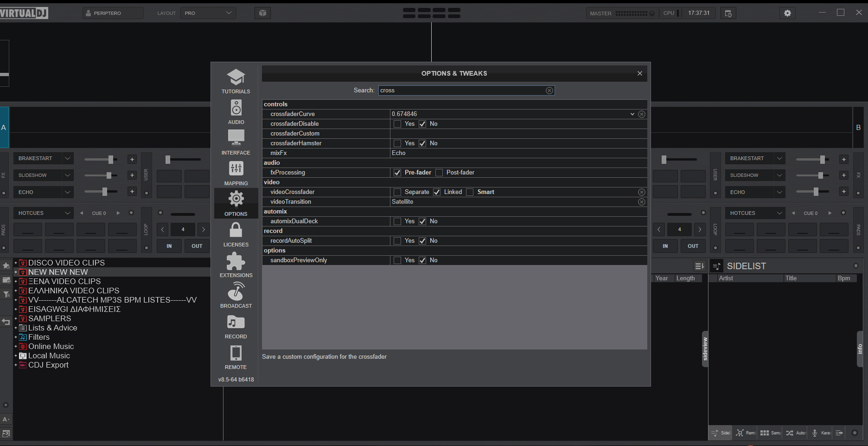This screenshot has height=446, width=868.
Task: Click the filter folder sidebar icon
Action: (6, 294)
